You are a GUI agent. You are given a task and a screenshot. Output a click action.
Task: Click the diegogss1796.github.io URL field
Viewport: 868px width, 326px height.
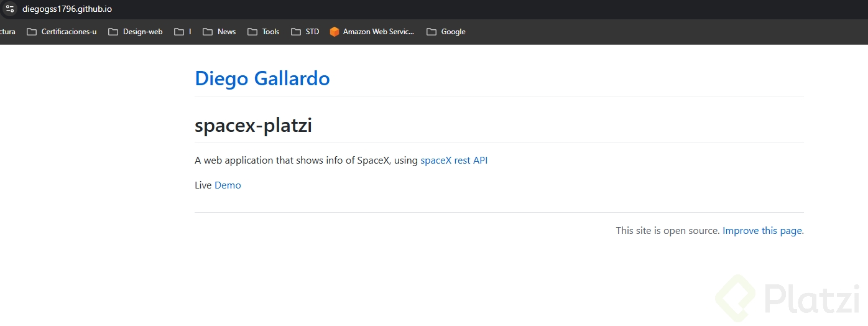67,9
